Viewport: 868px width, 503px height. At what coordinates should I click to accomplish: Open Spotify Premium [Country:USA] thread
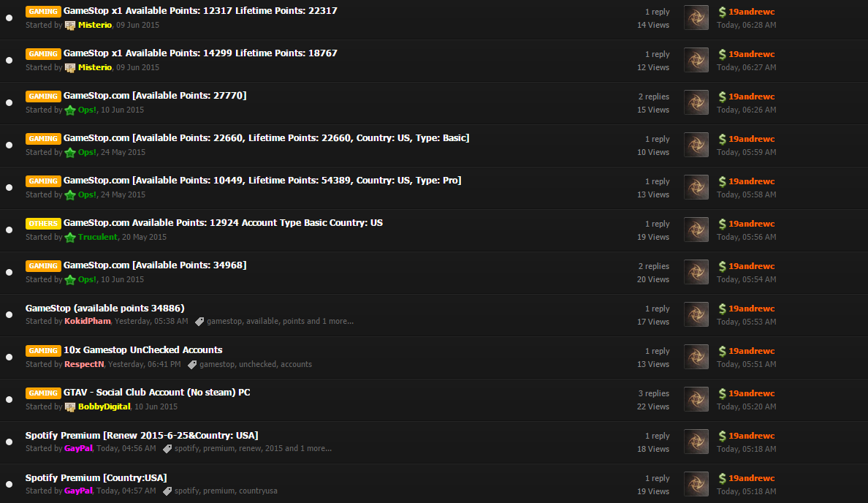tap(96, 477)
